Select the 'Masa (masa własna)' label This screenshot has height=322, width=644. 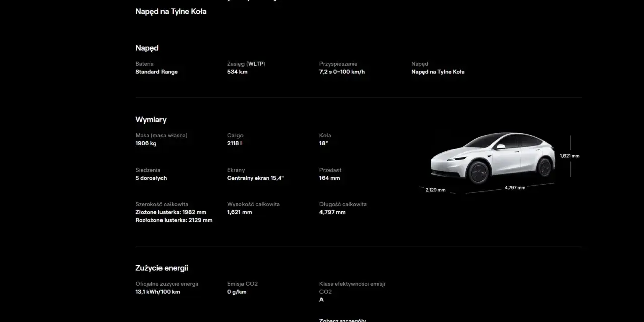pos(161,135)
